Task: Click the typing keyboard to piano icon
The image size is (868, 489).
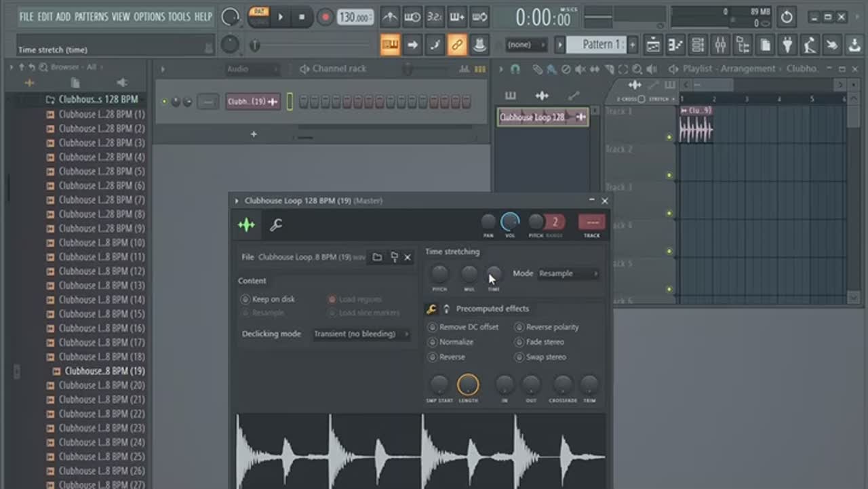Action: 390,45
